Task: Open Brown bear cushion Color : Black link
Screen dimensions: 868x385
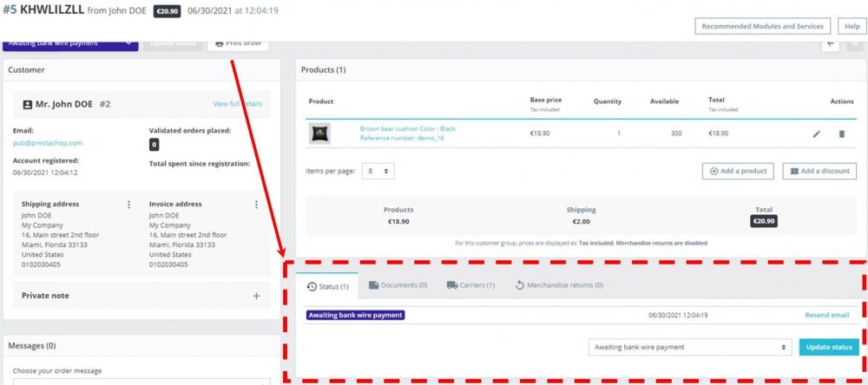Action: coord(408,129)
